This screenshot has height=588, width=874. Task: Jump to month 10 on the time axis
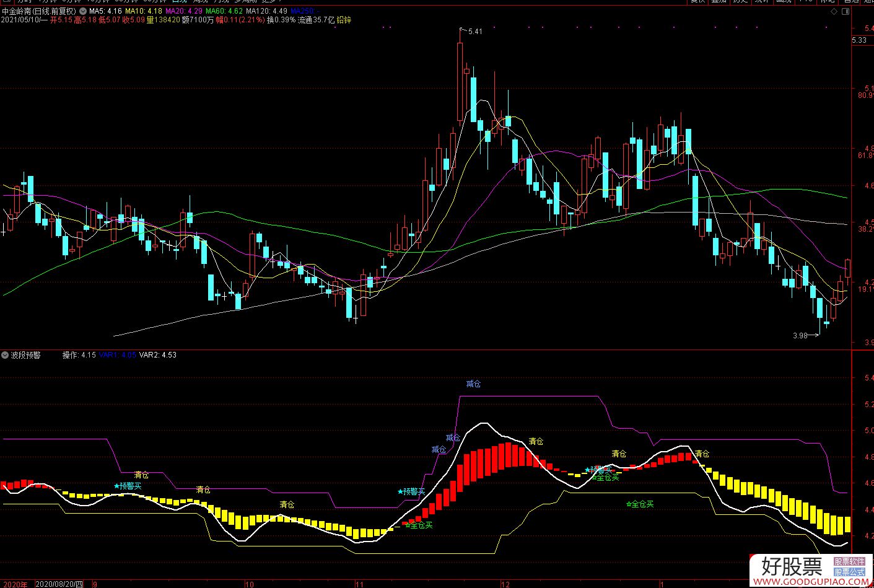click(250, 584)
